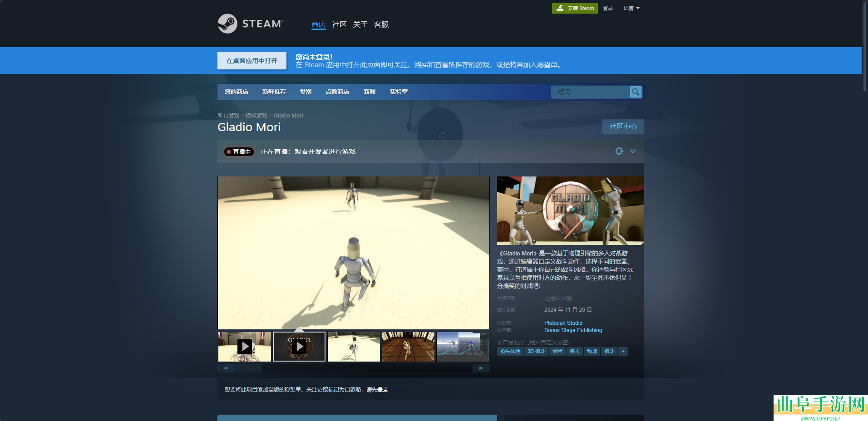Screen dimensions: 868x421
Task: Open the 客服 support menu
Action: (381, 24)
